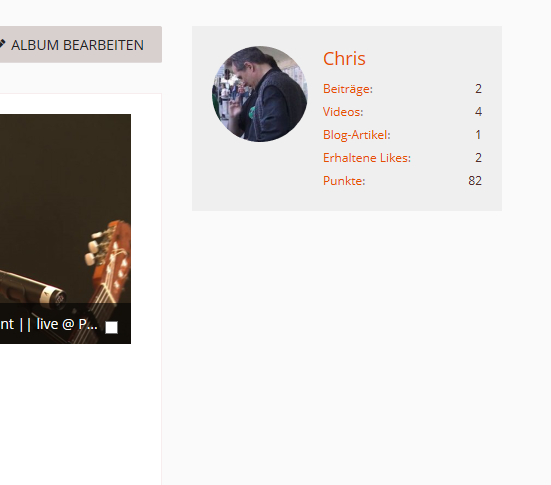Click the Punkte value 82

(x=475, y=181)
